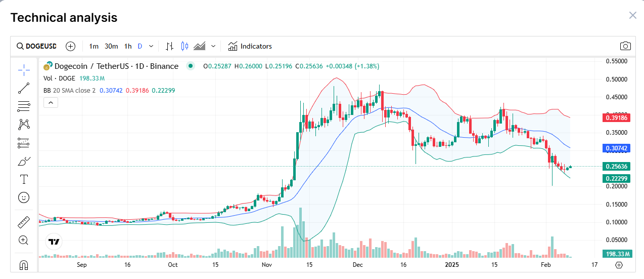Click the Oct label on time axis
The width and height of the screenshot is (644, 279).
click(173, 264)
